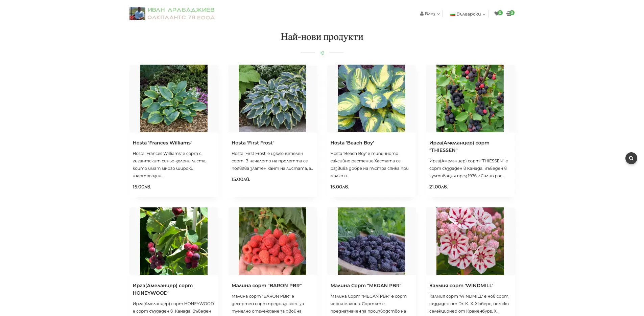The height and width of the screenshot is (316, 644).
Task: Click the Hosta 'Frances Williams' photo
Action: pos(174,98)
